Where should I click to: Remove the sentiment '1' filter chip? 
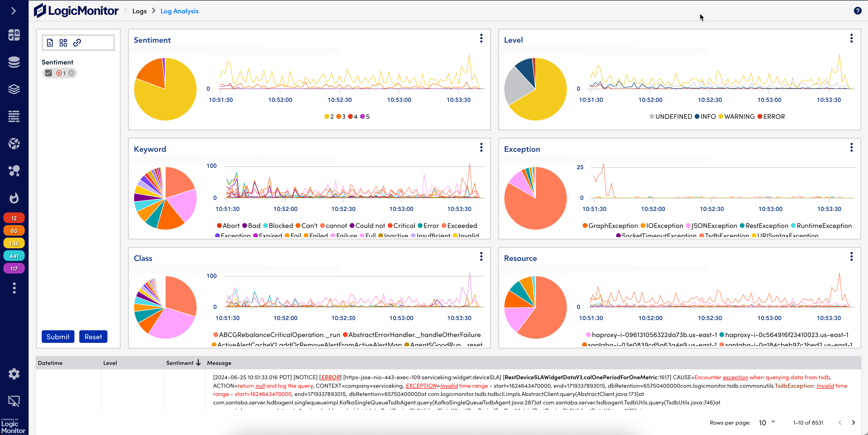(71, 73)
